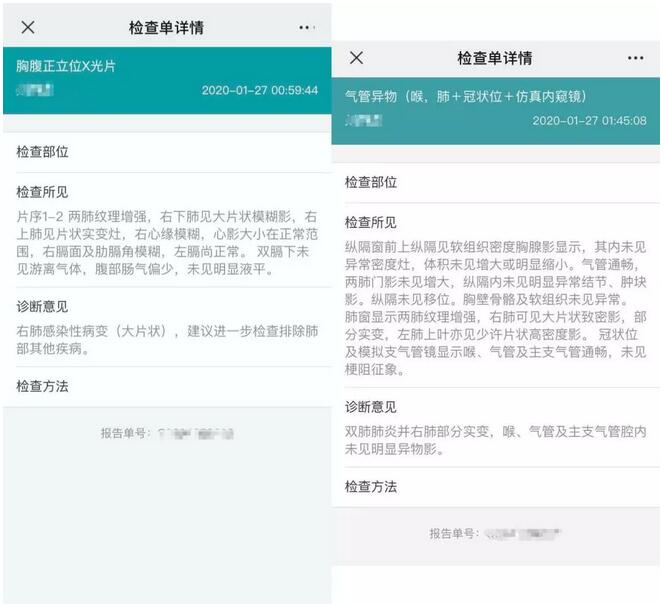
Task: Close the right 检查单详情 page with X
Action: (x=357, y=58)
